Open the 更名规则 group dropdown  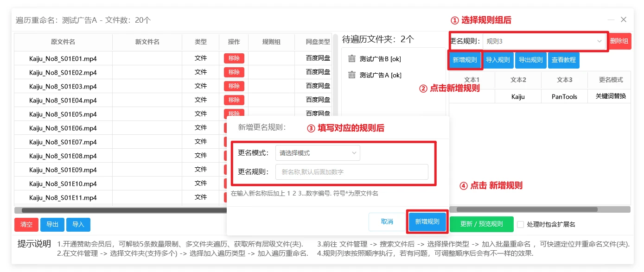pyautogui.click(x=544, y=41)
